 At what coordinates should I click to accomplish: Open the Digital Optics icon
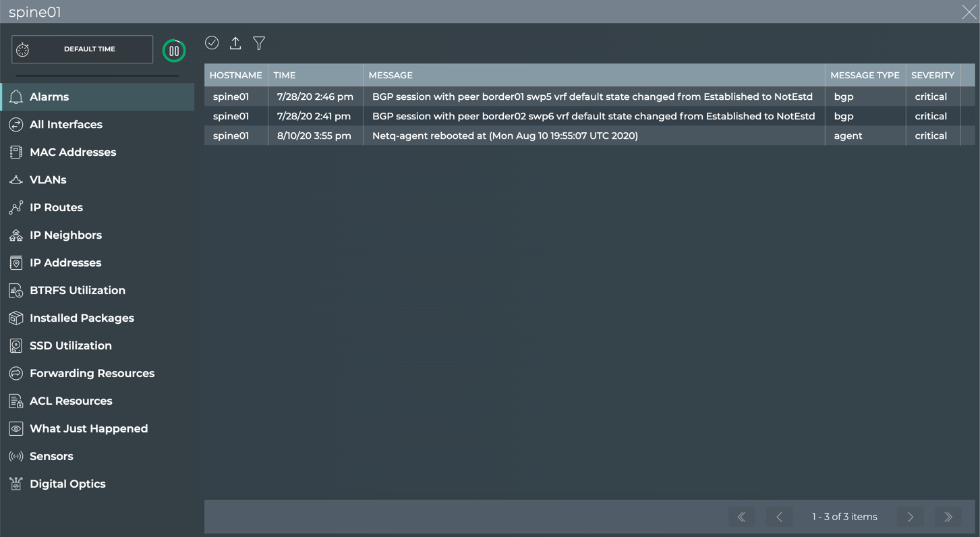(16, 484)
